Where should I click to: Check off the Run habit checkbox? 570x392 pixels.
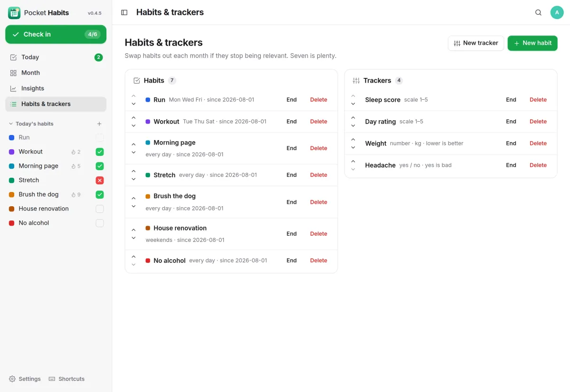pyautogui.click(x=100, y=138)
